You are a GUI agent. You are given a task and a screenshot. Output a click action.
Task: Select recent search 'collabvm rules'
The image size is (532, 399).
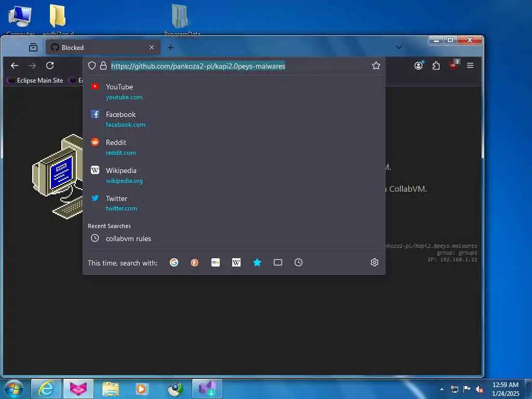[234, 238]
